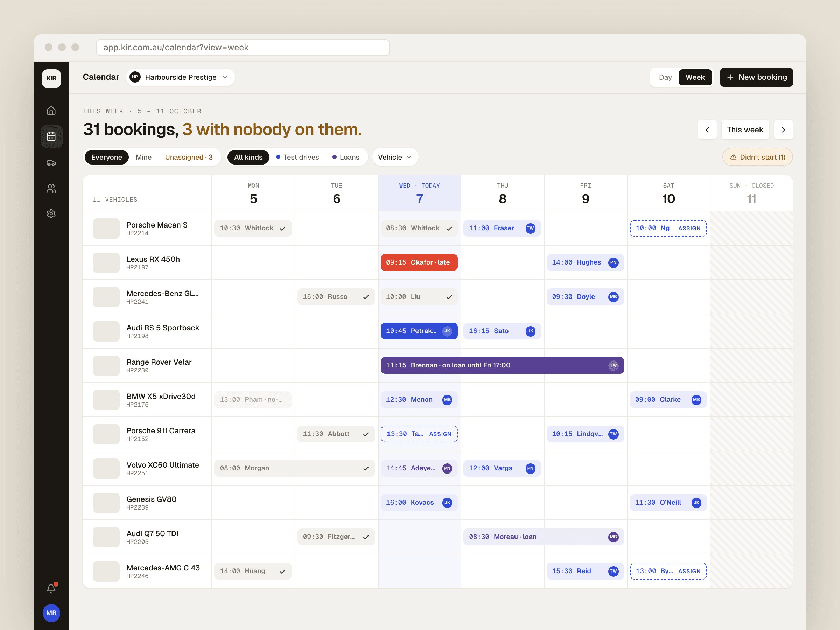Go to the previous week arrow
The height and width of the screenshot is (630, 840).
click(x=707, y=129)
